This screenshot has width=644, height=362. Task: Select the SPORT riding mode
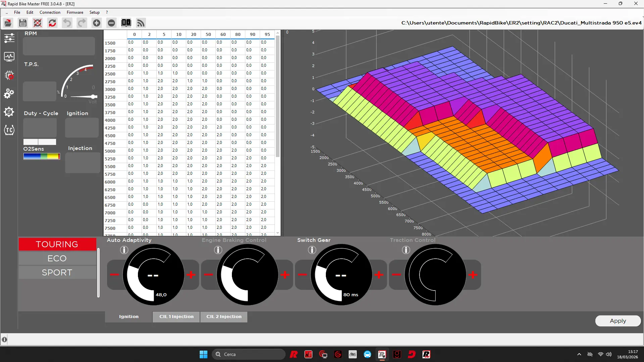pos(57,272)
